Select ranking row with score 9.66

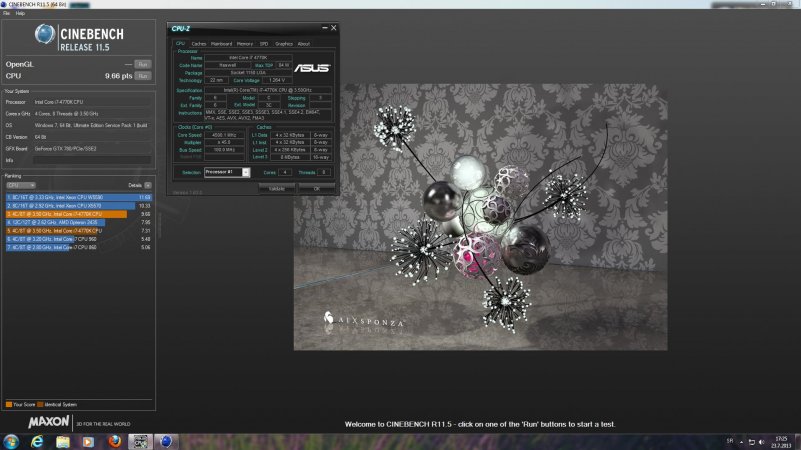pos(79,214)
